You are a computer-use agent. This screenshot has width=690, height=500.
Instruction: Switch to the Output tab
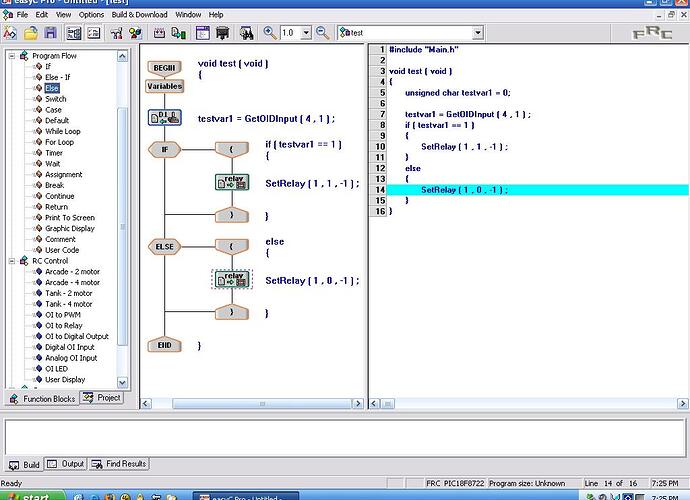[x=66, y=464]
